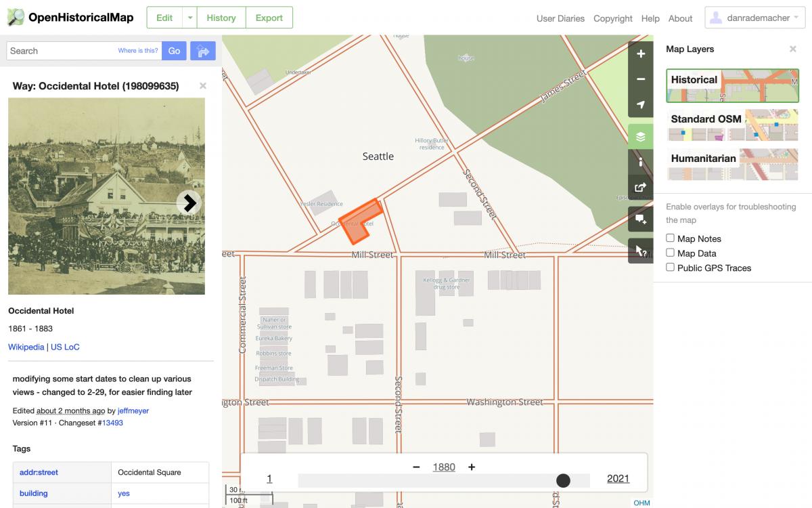Click the Go search button

pyautogui.click(x=174, y=51)
